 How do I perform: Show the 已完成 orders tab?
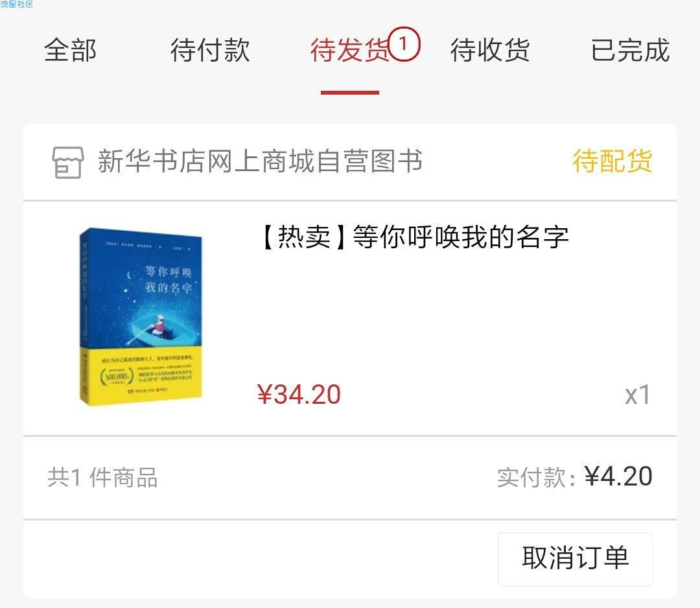(x=630, y=50)
